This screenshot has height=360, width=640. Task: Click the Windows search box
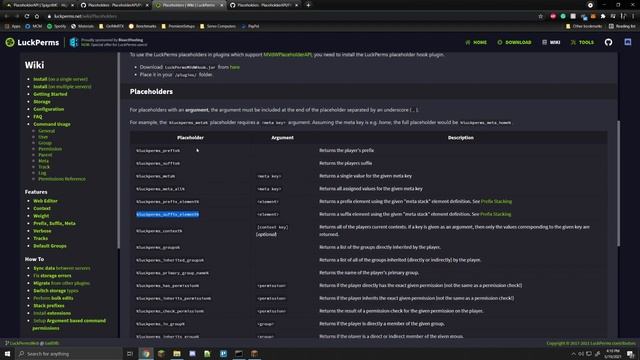point(69,353)
